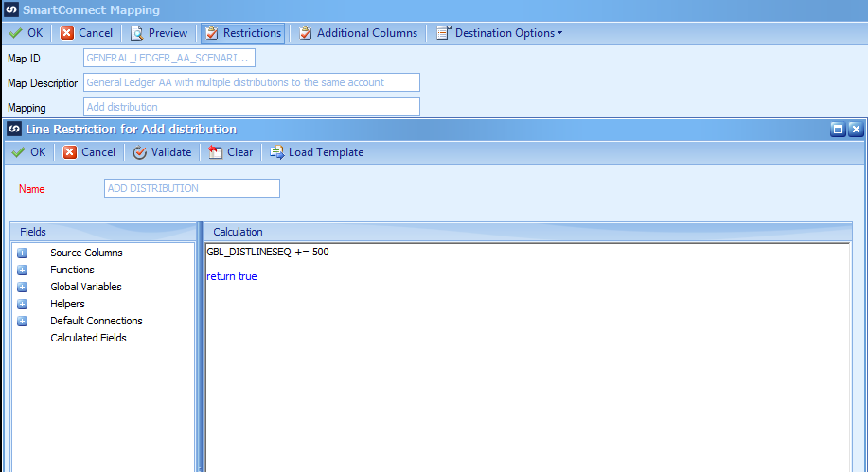The width and height of the screenshot is (868, 472).
Task: Validate the restriction script
Action: click(162, 152)
